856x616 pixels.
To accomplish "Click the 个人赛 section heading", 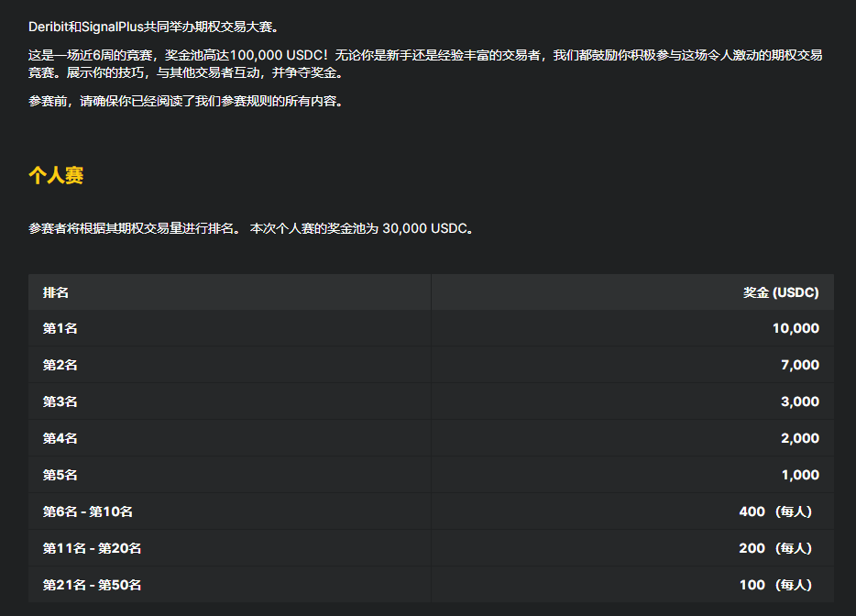I will tap(56, 175).
